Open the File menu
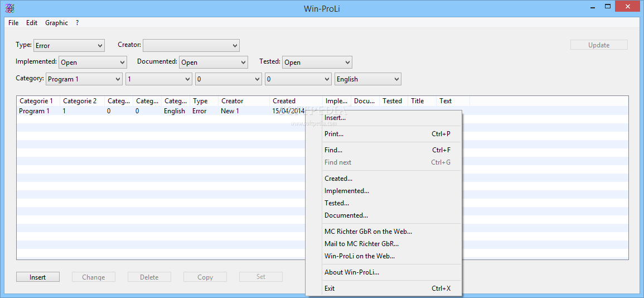This screenshot has width=644, height=298. click(x=13, y=23)
